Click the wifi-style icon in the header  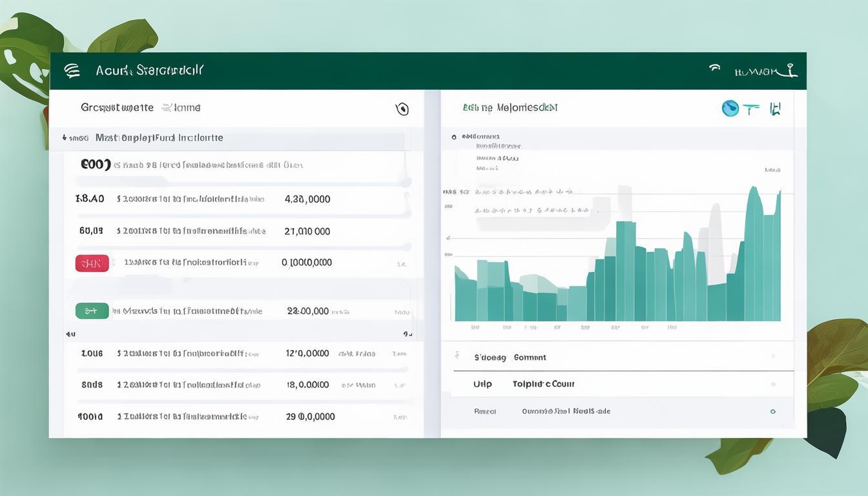(x=715, y=68)
